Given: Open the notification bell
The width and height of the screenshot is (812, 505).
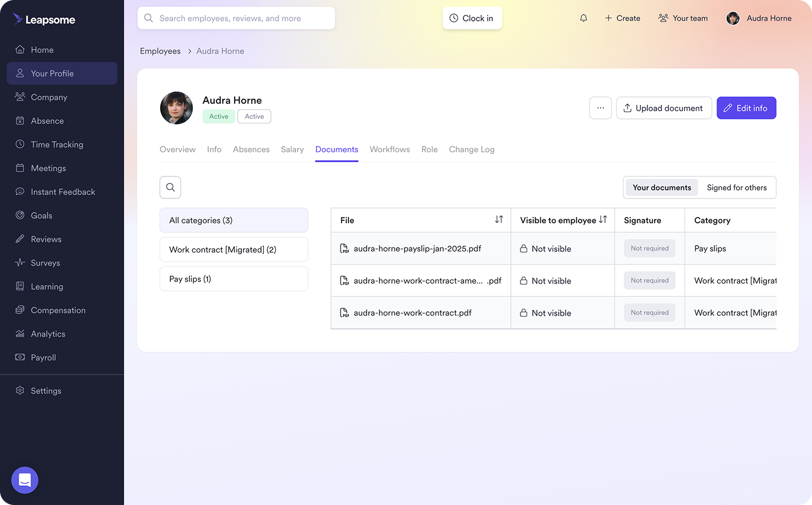Looking at the screenshot, I should point(583,18).
